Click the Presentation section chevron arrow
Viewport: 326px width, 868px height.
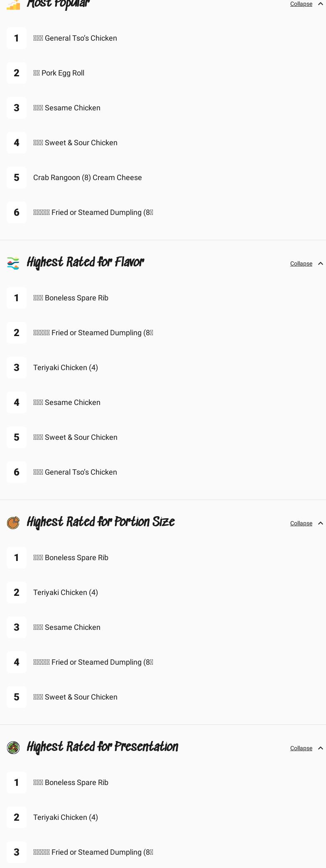pyautogui.click(x=320, y=748)
